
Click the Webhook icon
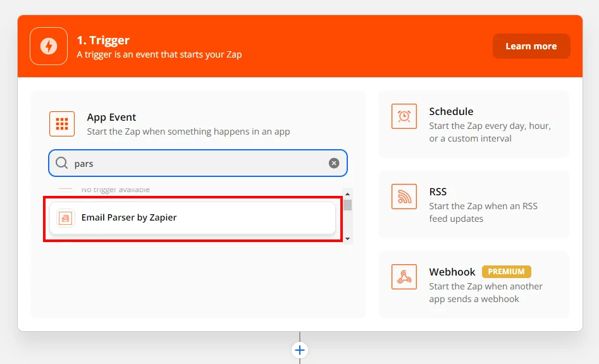coord(404,277)
